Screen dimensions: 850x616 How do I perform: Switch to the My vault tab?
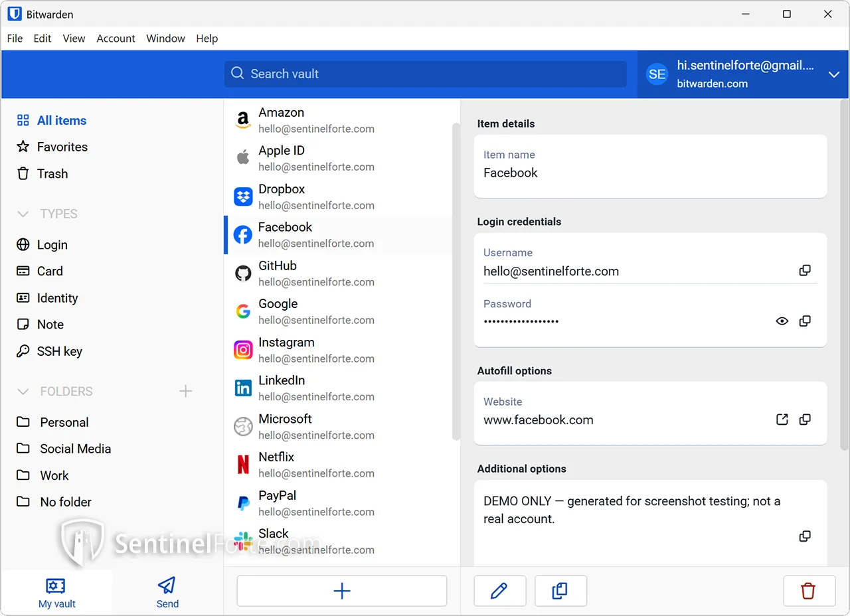click(56, 592)
